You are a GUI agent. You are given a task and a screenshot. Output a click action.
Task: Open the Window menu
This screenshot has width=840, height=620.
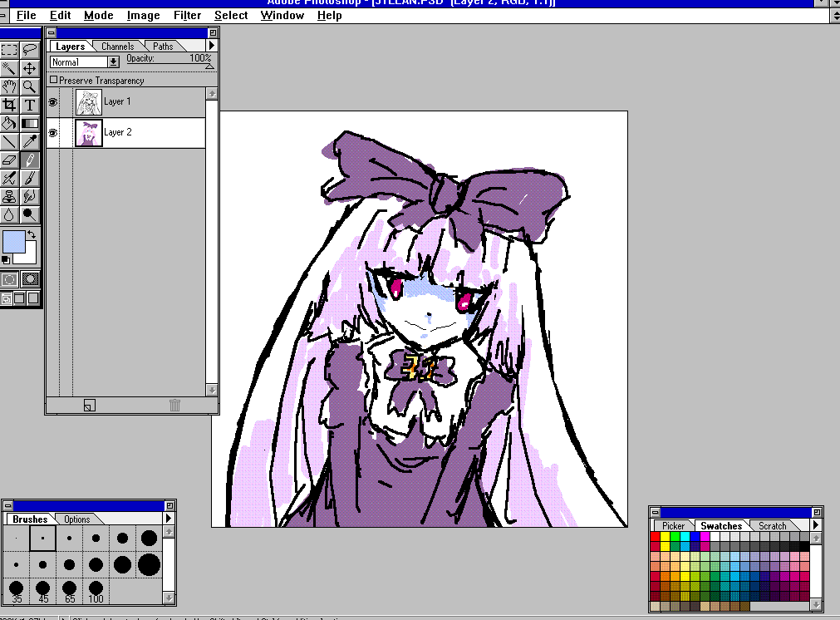[282, 16]
